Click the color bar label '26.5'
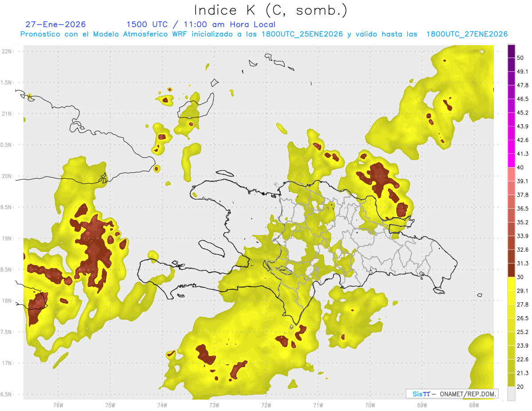Viewport: 532px width, 411px height. coord(523,318)
